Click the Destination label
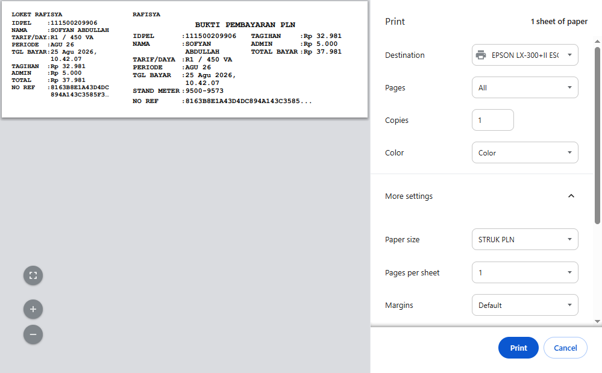This screenshot has height=373, width=602. tap(405, 55)
